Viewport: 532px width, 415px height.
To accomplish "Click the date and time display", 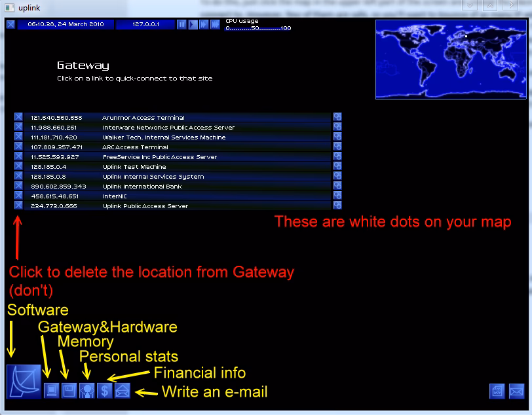I will pyautogui.click(x=66, y=24).
